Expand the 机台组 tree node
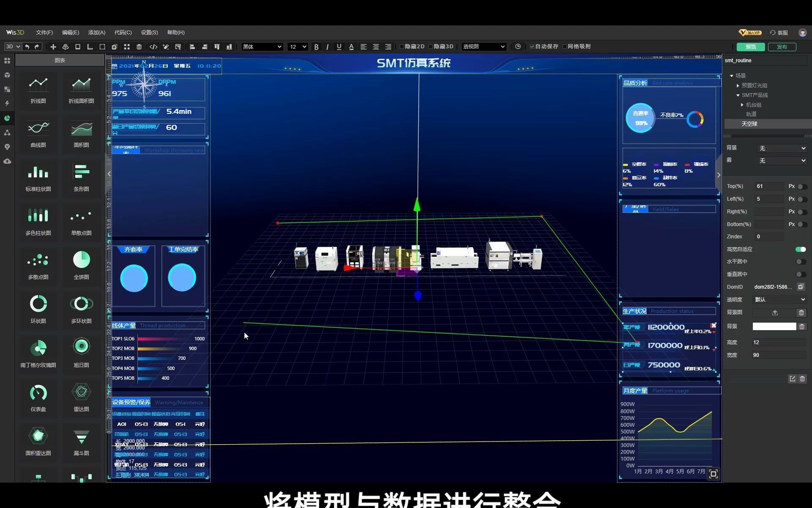Image resolution: width=812 pixels, height=508 pixels. coord(742,105)
